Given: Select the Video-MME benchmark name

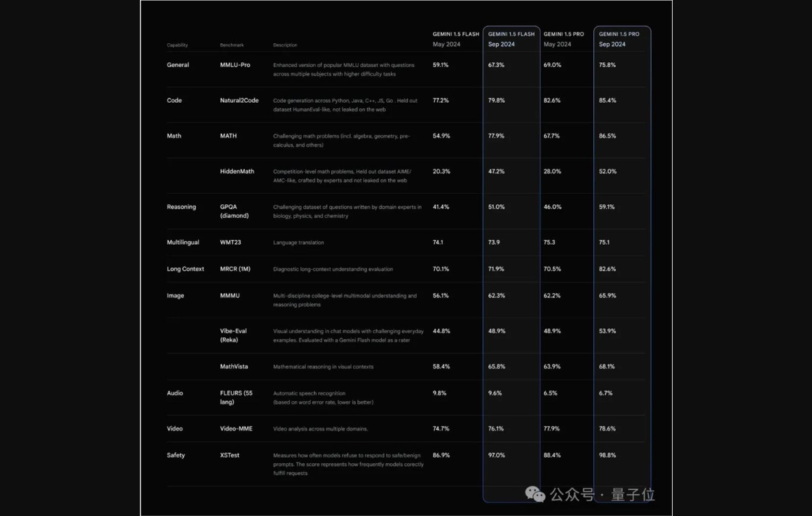Looking at the screenshot, I should 236,428.
